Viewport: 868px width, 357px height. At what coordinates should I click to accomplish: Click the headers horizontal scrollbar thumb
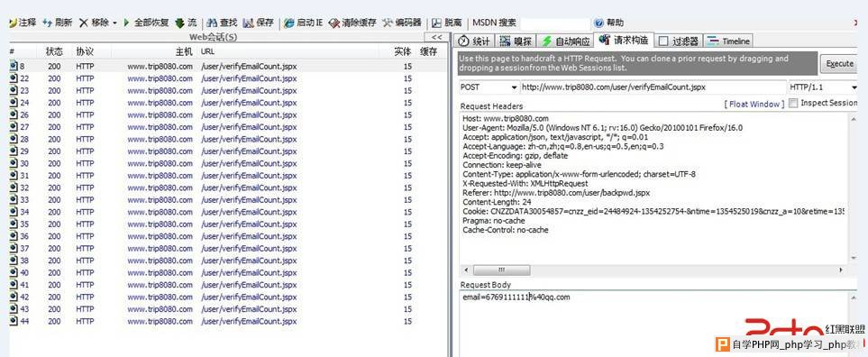(x=502, y=270)
